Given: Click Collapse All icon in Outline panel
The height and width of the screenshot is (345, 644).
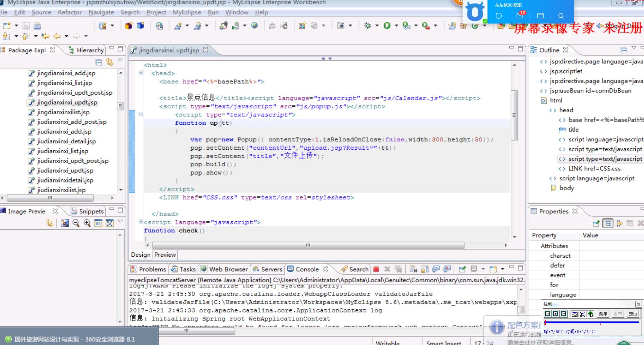Looking at the screenshot, I should [x=624, y=50].
